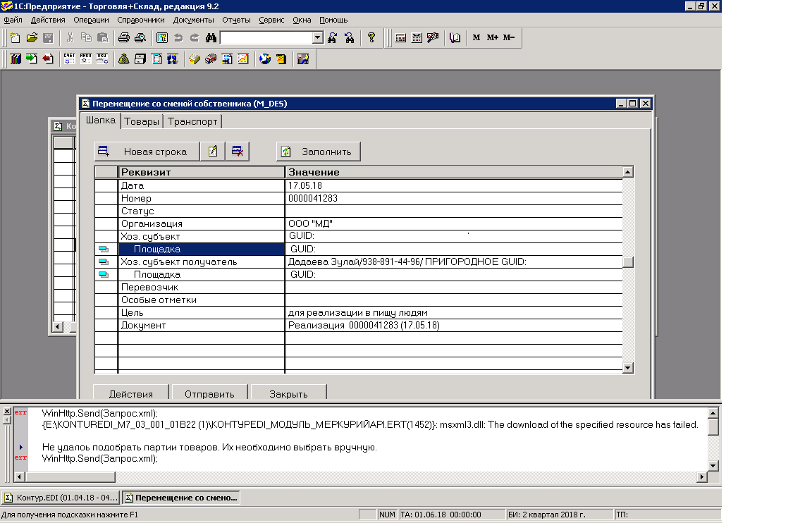Cut selection with the scissors icon
Viewport: 812px width, 523px height.
(x=70, y=38)
